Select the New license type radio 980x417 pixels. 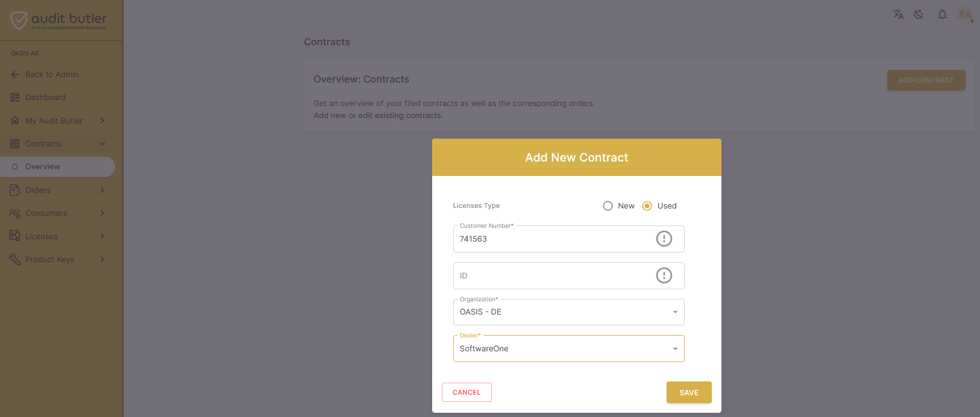pyautogui.click(x=608, y=206)
